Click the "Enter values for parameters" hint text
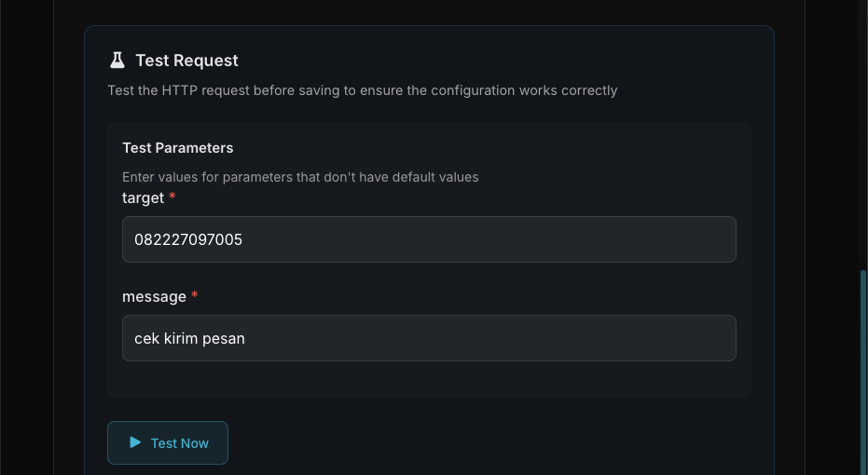 point(300,177)
